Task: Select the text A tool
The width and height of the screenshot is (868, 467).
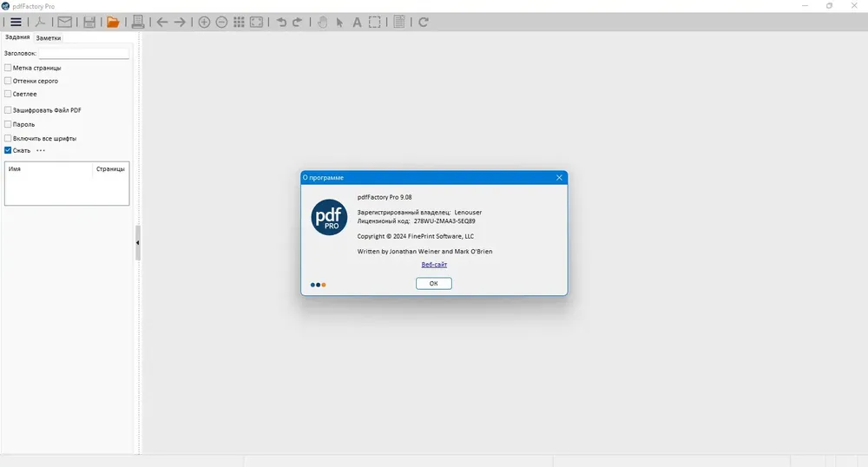Action: 357,22
